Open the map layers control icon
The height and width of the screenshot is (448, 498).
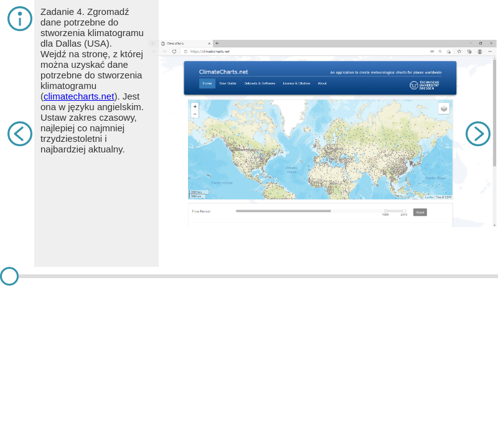pos(444,109)
